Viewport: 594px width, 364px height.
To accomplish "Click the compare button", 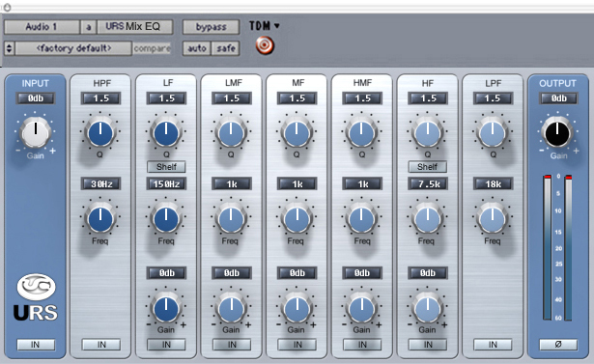I will click(152, 48).
